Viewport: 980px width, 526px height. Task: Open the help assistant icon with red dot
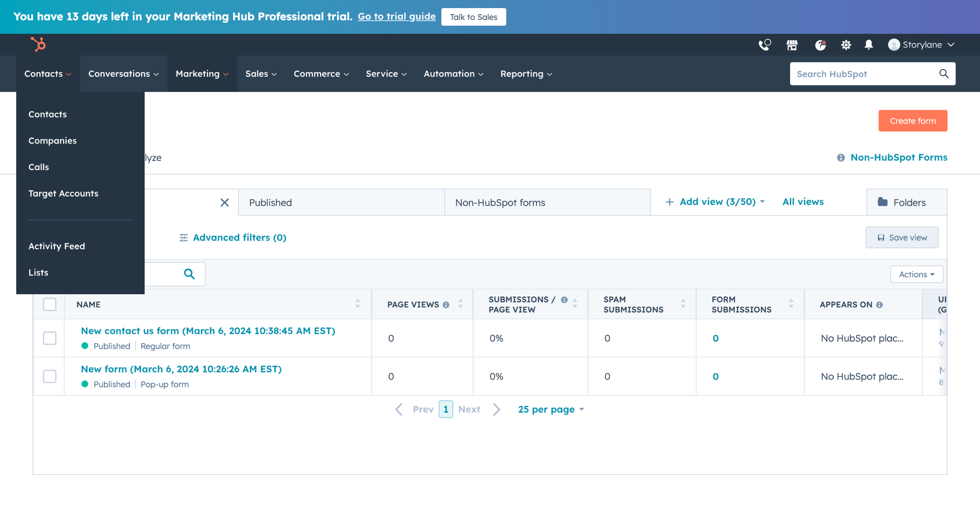point(820,45)
